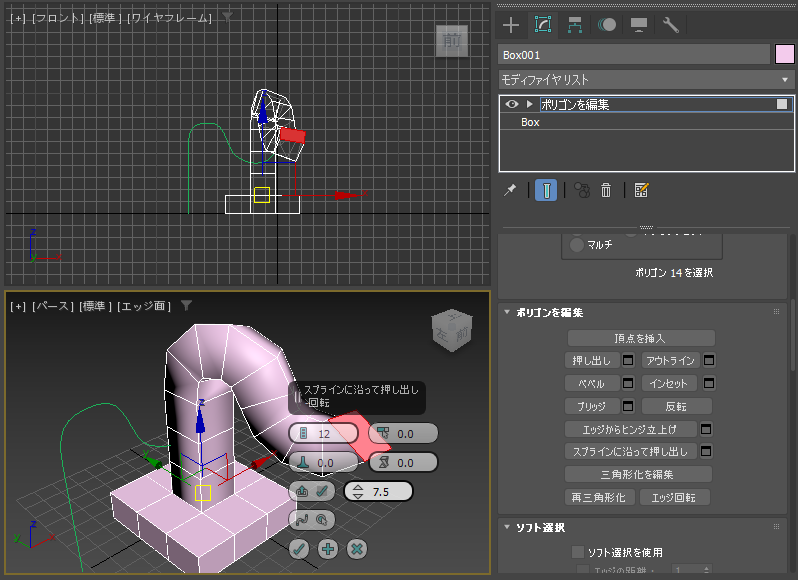Open the [フロント] viewport menu label
This screenshot has width=798, height=580.
[x=58, y=18]
